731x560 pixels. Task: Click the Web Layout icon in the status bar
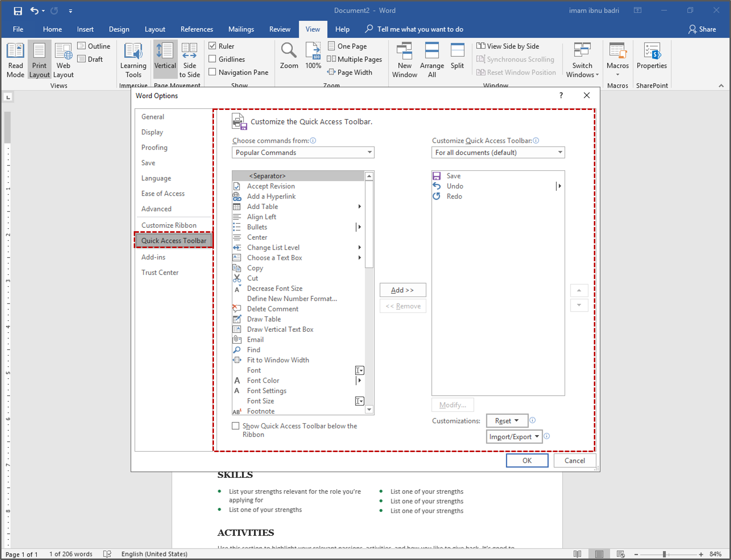click(621, 554)
